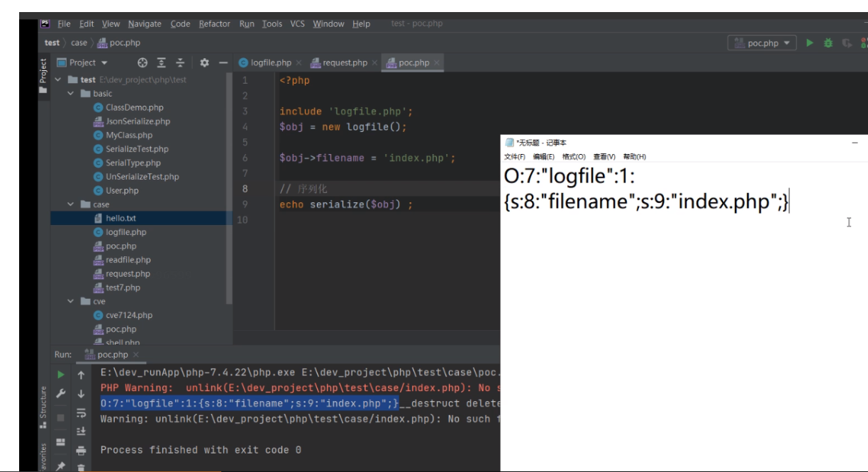Collapse the basic folder

coord(71,94)
